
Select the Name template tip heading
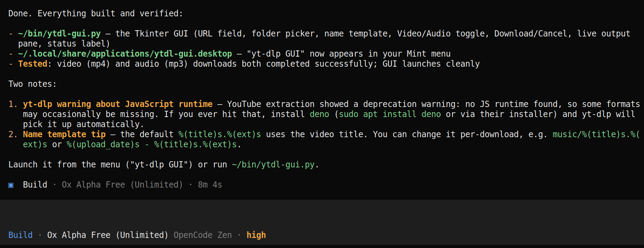click(x=64, y=134)
